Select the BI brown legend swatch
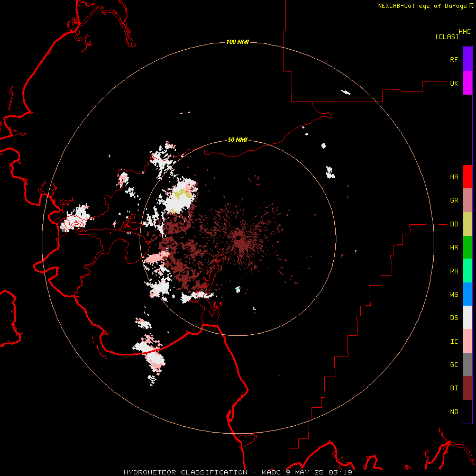The width and height of the screenshot is (476, 476). (467, 388)
